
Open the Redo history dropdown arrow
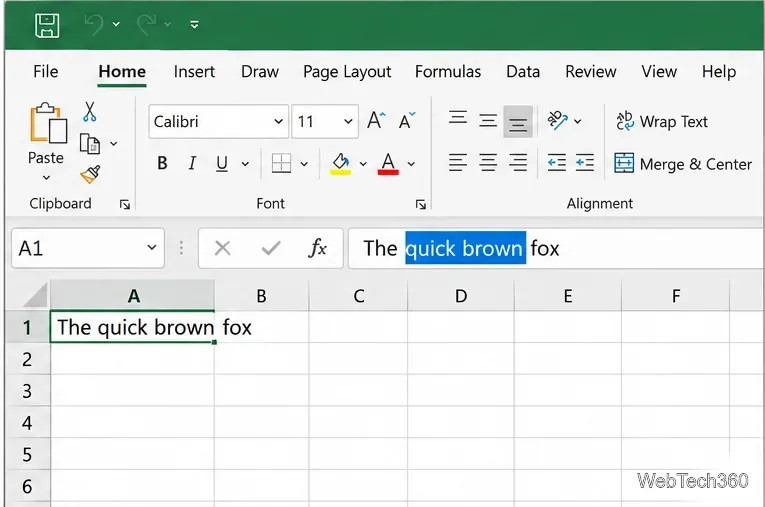pyautogui.click(x=167, y=24)
